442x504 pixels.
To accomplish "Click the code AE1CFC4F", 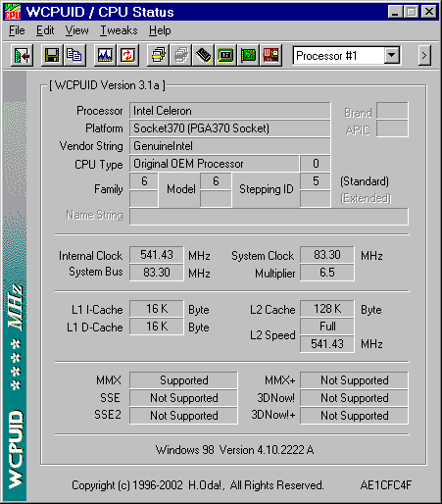I will 386,485.
